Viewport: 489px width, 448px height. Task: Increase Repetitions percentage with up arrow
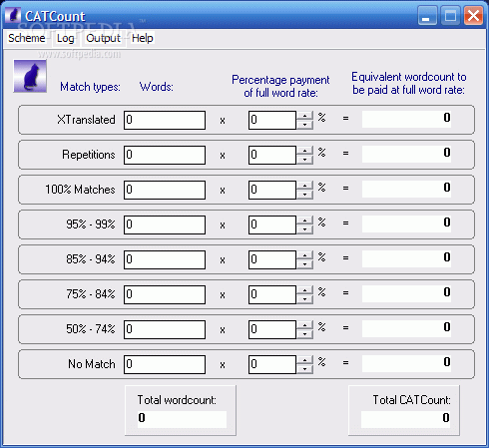[304, 151]
